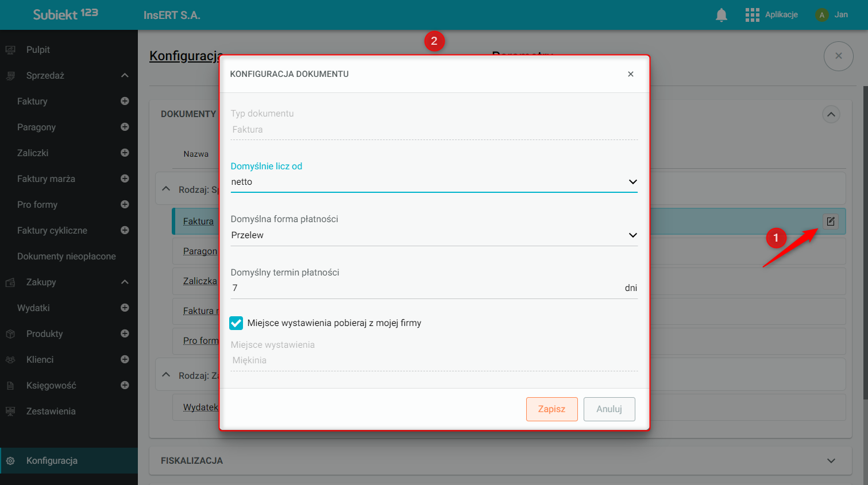
Task: Click the Pulpit sidebar icon
Action: tap(10, 50)
